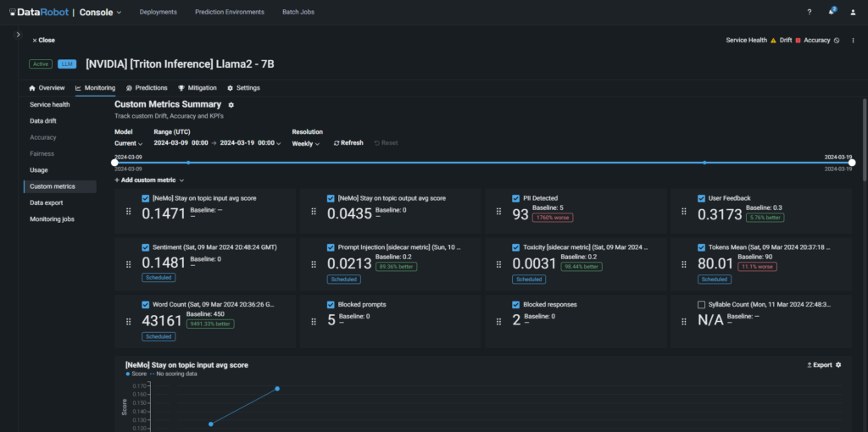Uncheck the PII Detected metric checkbox

point(516,198)
